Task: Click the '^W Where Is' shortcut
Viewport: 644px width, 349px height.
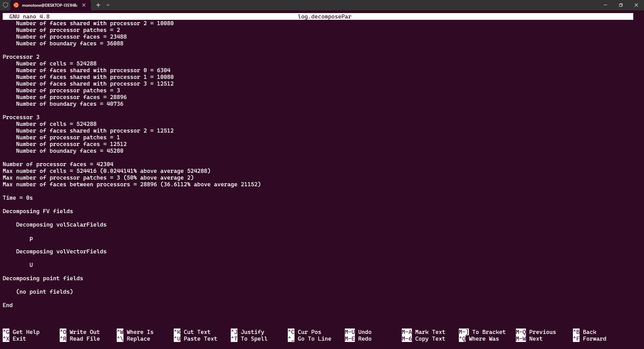Action: 135,332
